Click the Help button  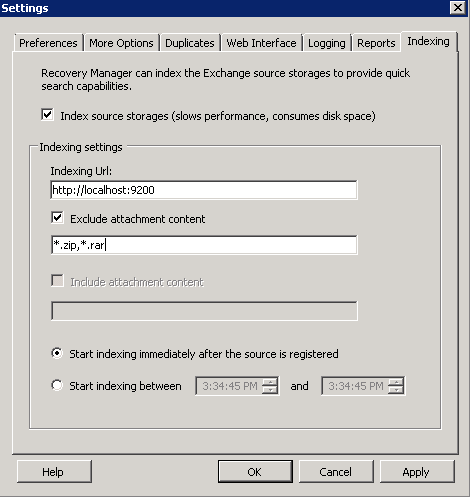54,472
